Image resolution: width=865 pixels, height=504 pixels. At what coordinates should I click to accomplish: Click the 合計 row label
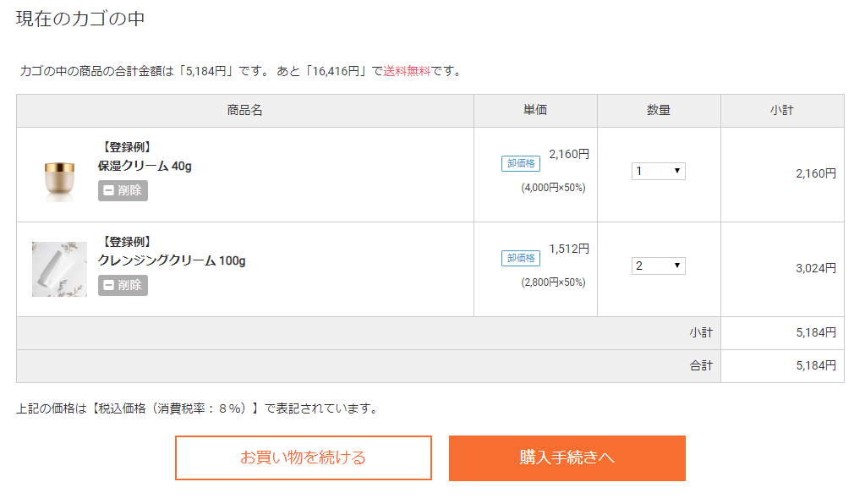pyautogui.click(x=701, y=366)
